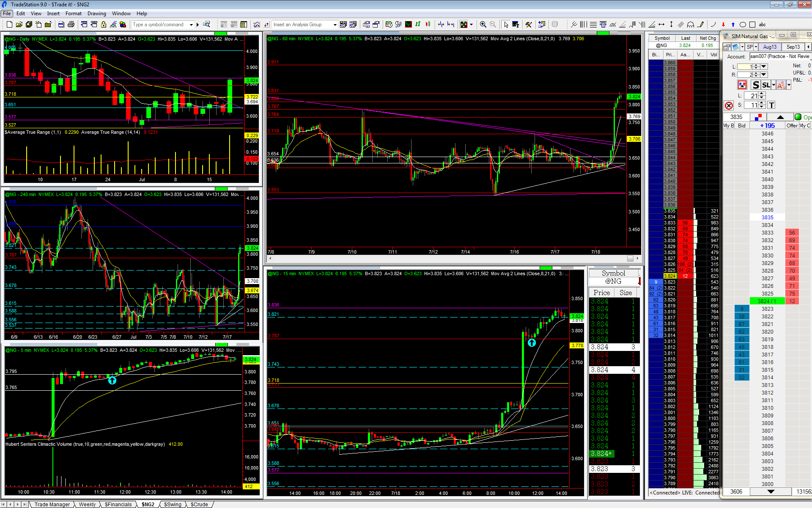Open the L quantity dropdown arrow

click(764, 66)
